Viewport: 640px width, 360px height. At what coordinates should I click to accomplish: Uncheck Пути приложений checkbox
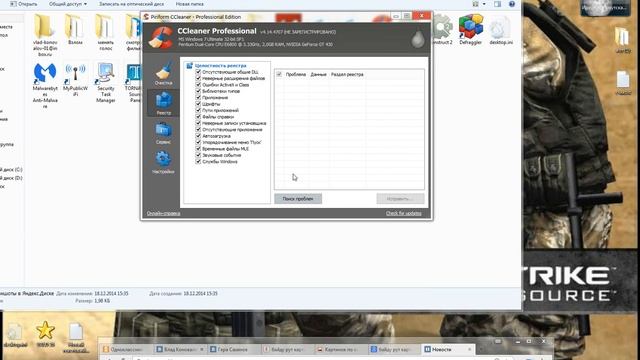198,110
